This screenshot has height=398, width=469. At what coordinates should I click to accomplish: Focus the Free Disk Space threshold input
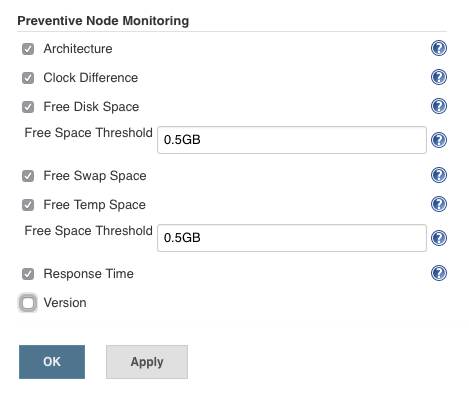[x=292, y=140]
